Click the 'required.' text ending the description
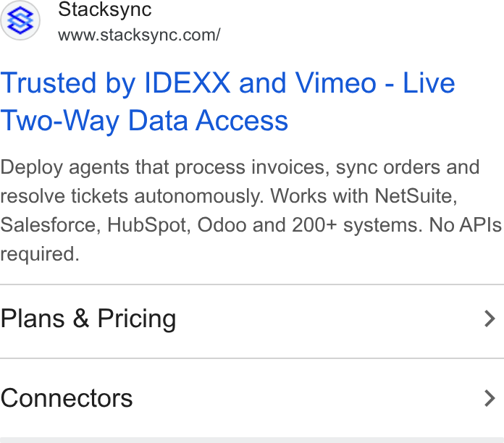Screen dimensions: 504x443 [40, 254]
